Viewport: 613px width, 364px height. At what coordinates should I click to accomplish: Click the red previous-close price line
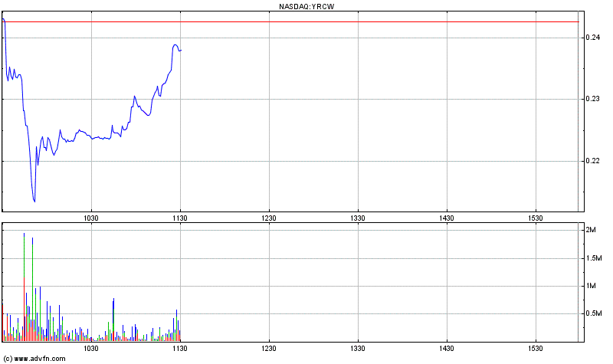(x=291, y=22)
